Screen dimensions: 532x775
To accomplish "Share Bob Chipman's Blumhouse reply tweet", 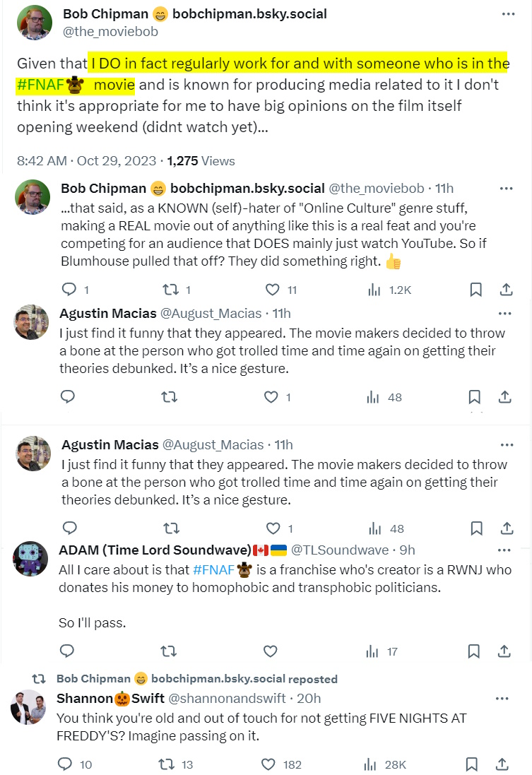I will [506, 290].
